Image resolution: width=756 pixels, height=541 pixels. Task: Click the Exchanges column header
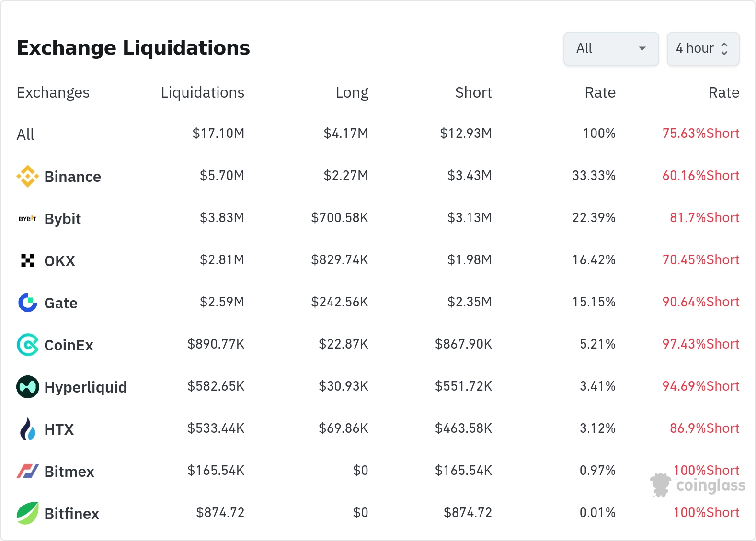53,92
